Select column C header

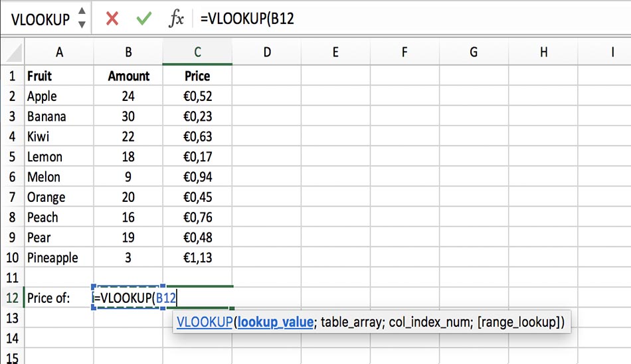point(197,52)
